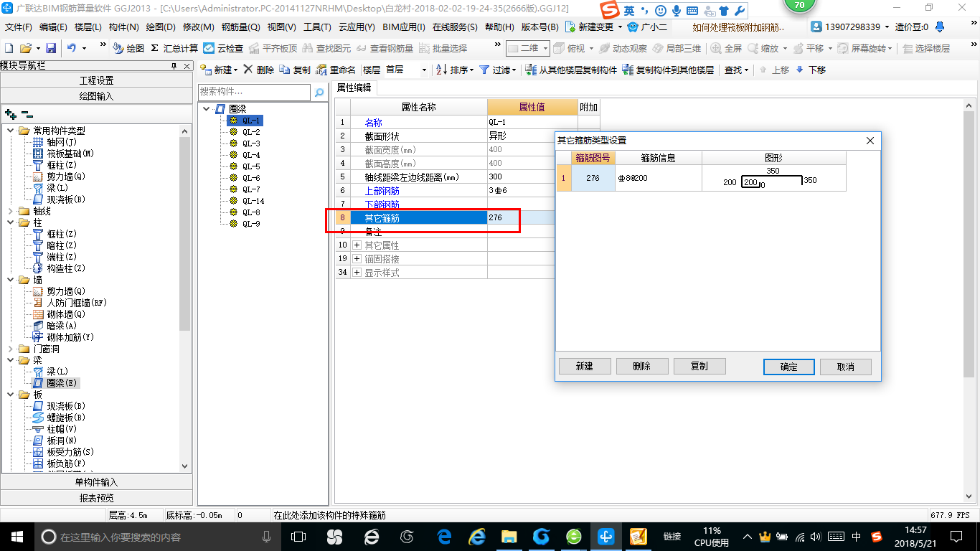Viewport: 980px width, 551px height.
Task: Cancel dialog with 取消
Action: 846,367
